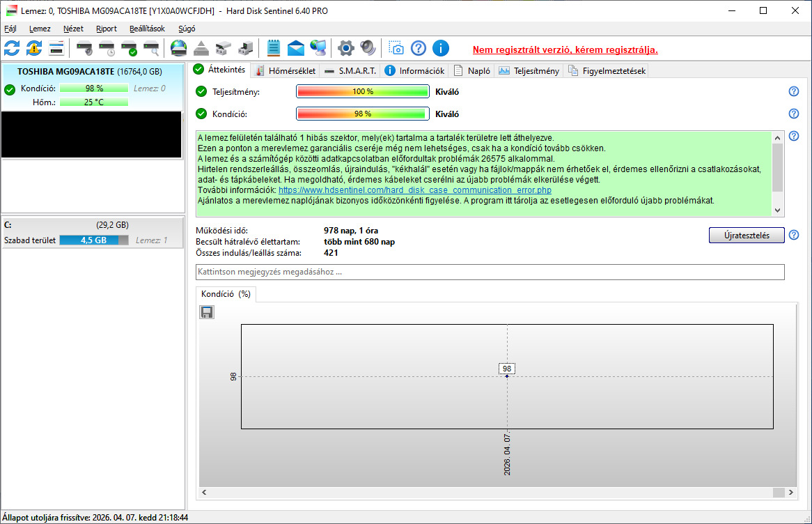Open the Beállítások menu

(147, 29)
